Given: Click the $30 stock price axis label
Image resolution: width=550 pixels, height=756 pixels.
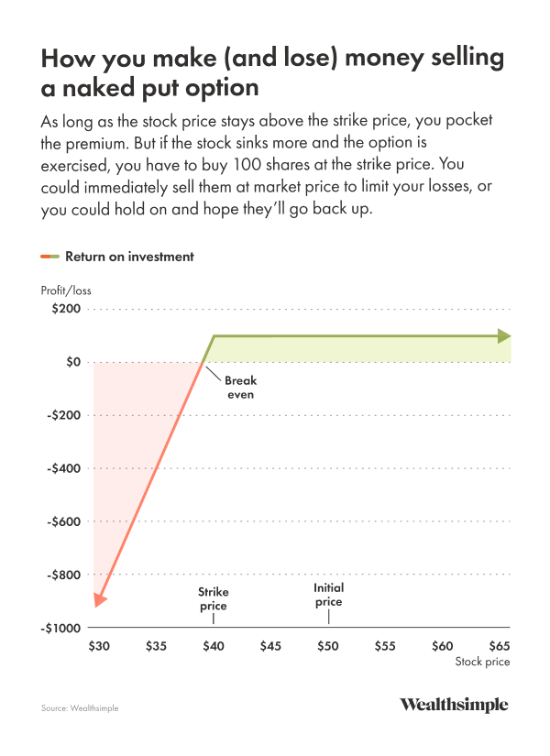Looking at the screenshot, I should [x=99, y=646].
